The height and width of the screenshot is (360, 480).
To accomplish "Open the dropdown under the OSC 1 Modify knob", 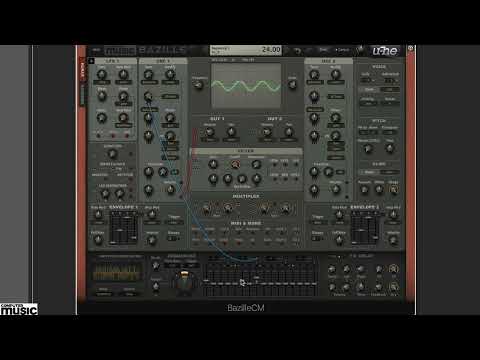I will tap(170, 82).
